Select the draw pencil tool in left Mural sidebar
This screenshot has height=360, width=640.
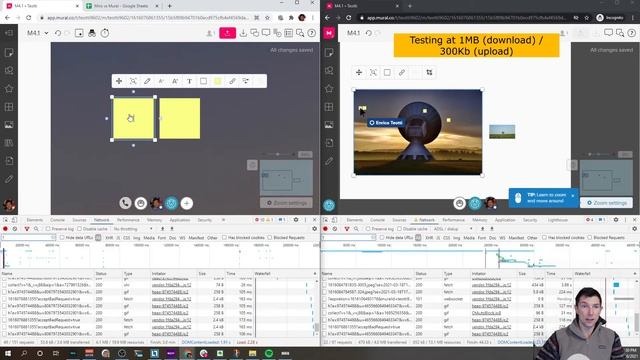[9, 179]
